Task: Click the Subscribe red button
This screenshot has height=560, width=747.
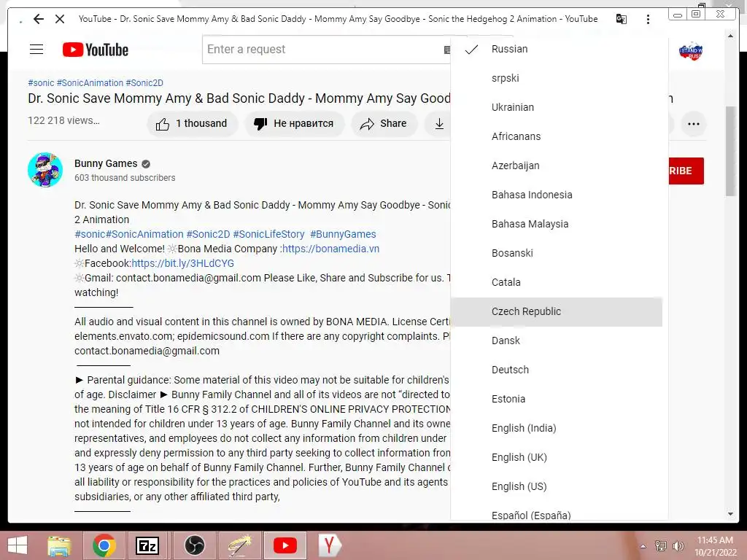Action: pyautogui.click(x=686, y=171)
